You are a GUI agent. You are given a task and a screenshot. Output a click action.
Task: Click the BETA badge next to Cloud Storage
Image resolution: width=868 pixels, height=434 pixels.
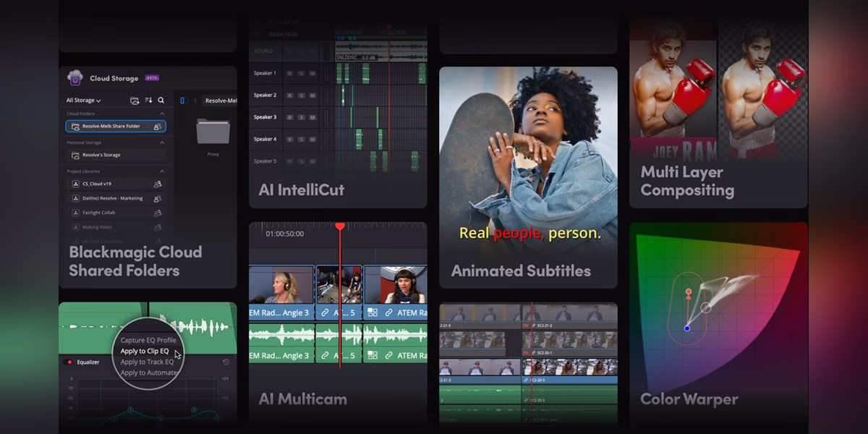152,77
